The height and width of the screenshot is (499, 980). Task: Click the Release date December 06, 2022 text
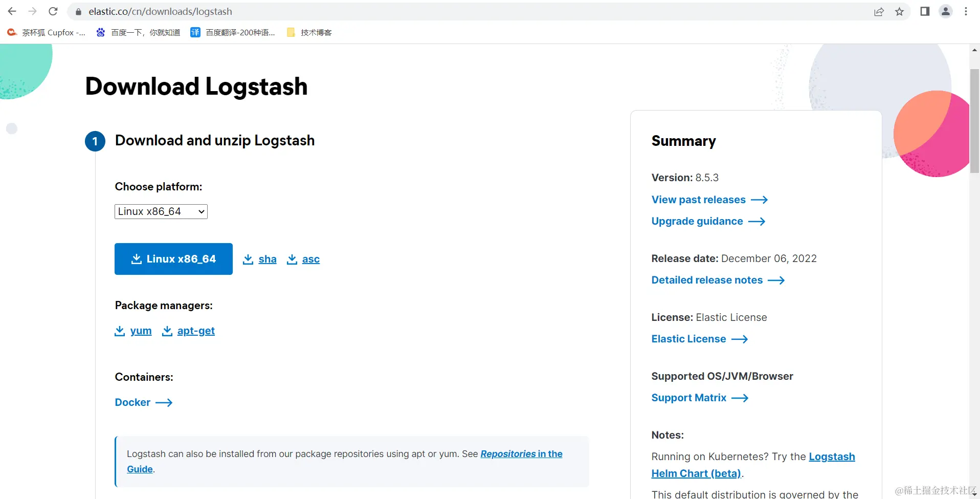[x=734, y=258]
